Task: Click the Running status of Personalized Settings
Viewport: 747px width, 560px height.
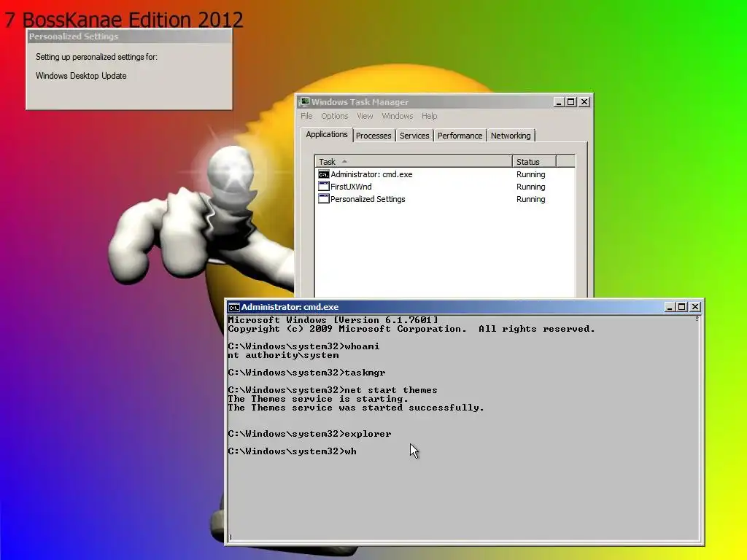Action: coord(531,199)
